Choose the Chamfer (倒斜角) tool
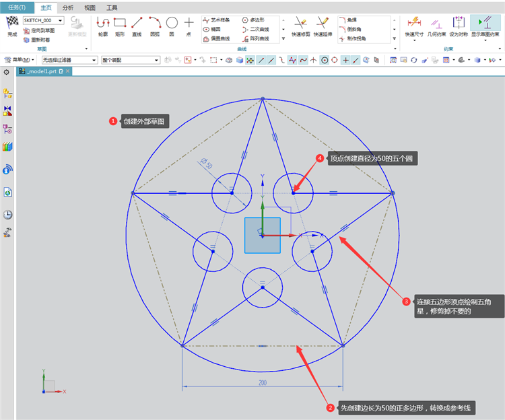The width and height of the screenshot is (505, 420). (x=350, y=30)
